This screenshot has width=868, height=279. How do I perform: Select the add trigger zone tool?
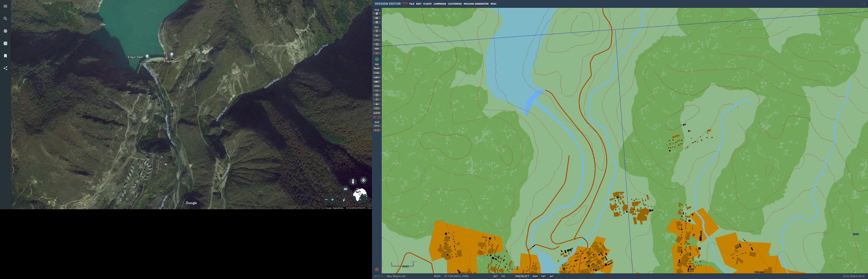pos(377,95)
